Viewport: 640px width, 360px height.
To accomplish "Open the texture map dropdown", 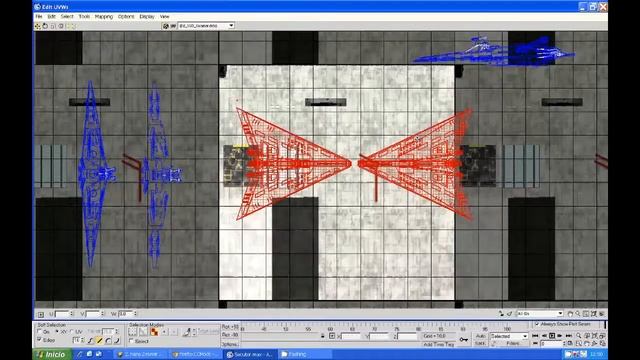I will tap(206, 26).
